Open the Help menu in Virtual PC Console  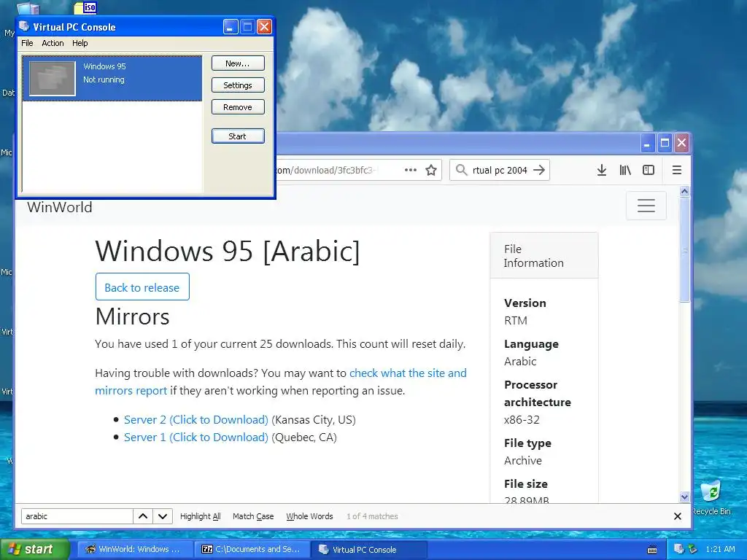[80, 43]
